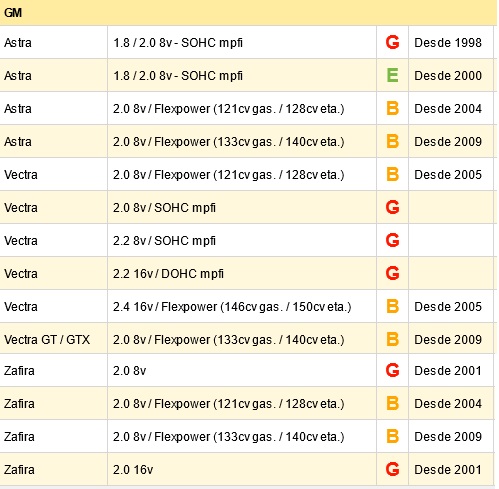The height and width of the screenshot is (489, 499).
Task: Select Vectra GT / GTX model cell
Action: [53, 339]
